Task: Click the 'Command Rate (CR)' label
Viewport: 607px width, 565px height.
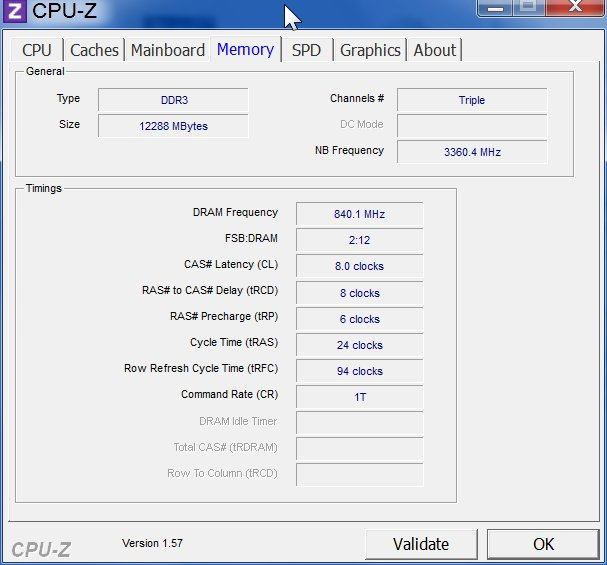Action: [x=230, y=394]
